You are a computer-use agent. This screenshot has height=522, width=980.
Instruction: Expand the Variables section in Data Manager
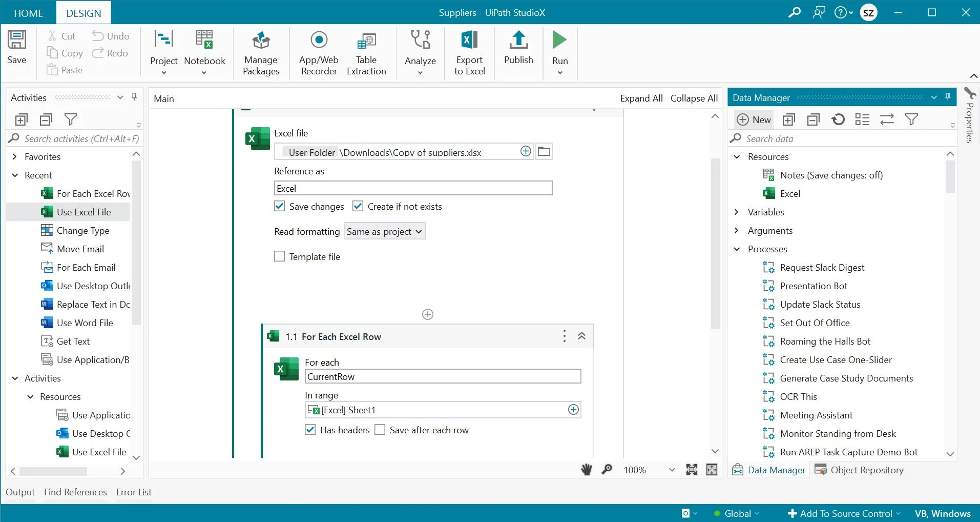(x=737, y=212)
